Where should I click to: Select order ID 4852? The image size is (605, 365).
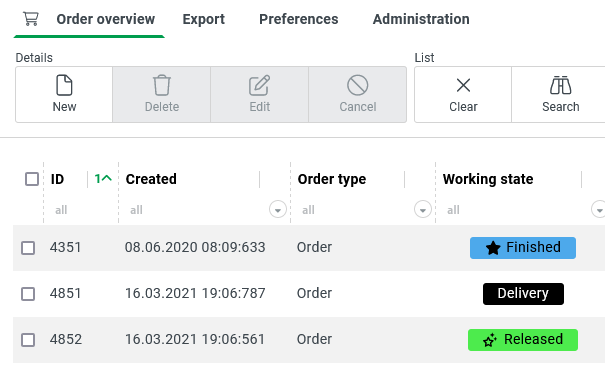point(66,340)
